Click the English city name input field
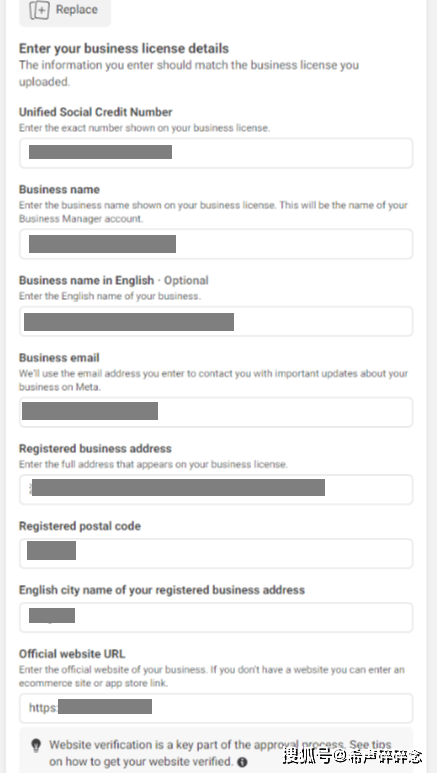This screenshot has width=437, height=773. coord(216,617)
